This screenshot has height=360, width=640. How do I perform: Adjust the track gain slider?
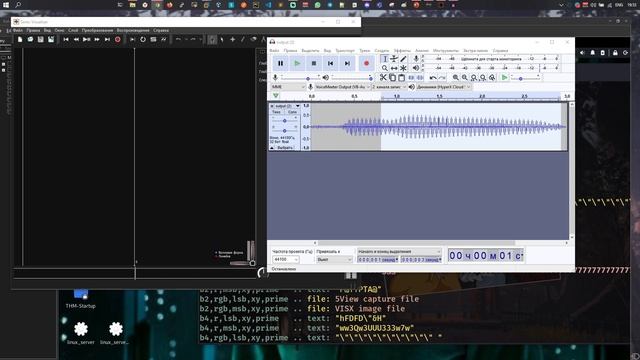(x=284, y=121)
